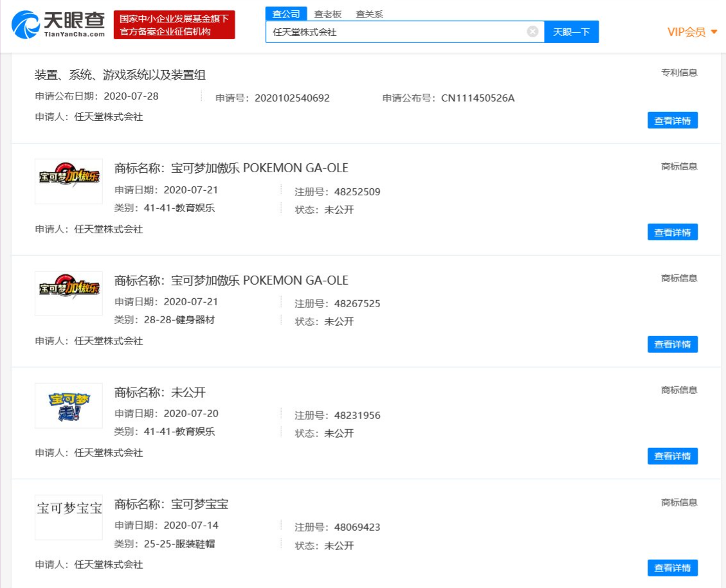The width and height of the screenshot is (726, 588).
Task: Open the TianYanCha logo homepage
Action: point(59,24)
